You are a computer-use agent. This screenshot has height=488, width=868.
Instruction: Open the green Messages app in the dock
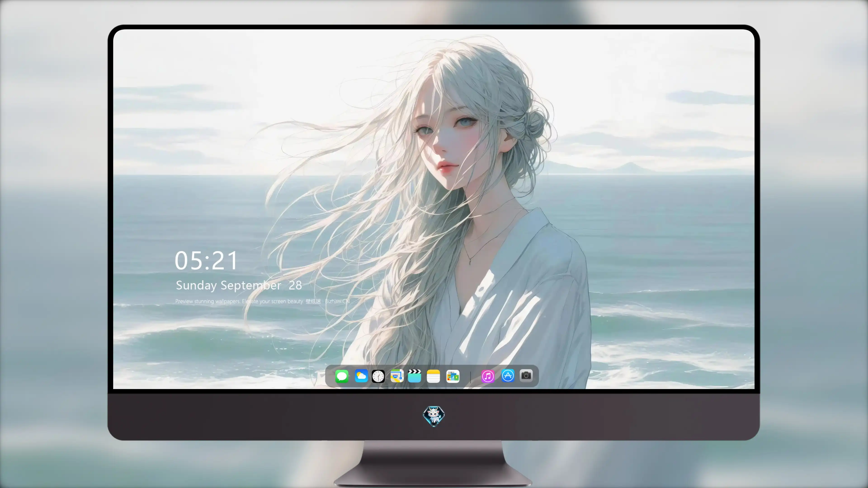tap(342, 376)
